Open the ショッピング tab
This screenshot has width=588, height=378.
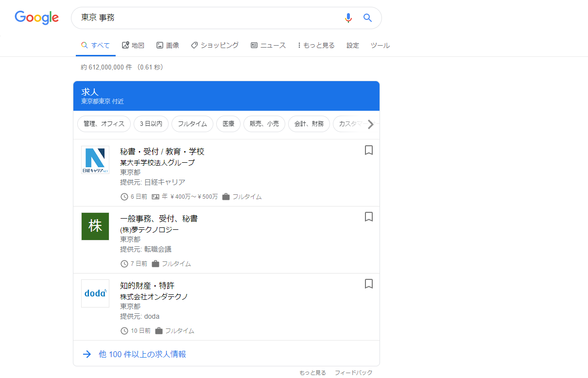[x=215, y=45]
